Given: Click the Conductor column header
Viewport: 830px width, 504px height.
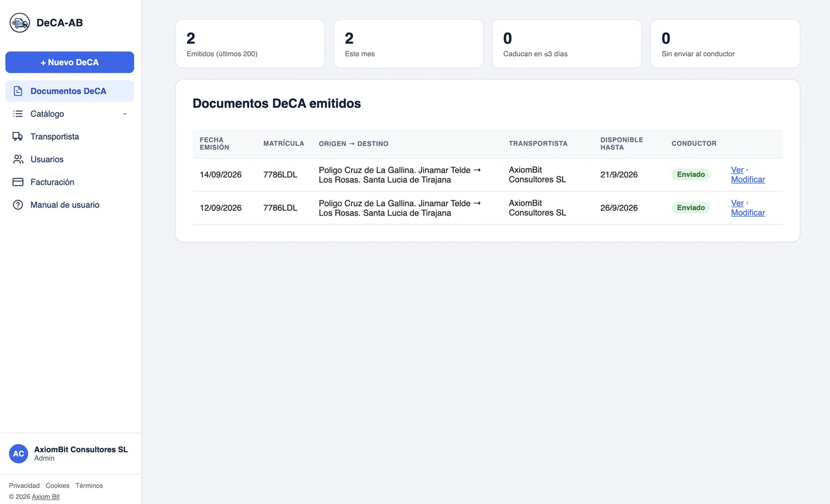Looking at the screenshot, I should [694, 144].
